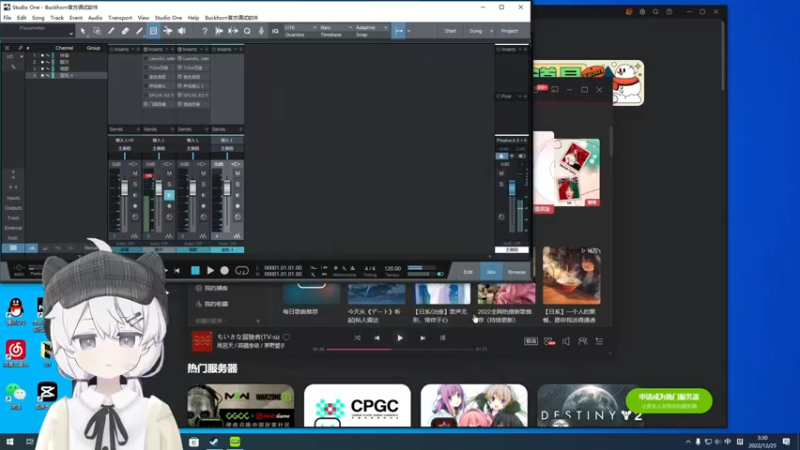Open the Browse panel
Image resolution: width=800 pixels, height=450 pixels.
click(x=516, y=272)
